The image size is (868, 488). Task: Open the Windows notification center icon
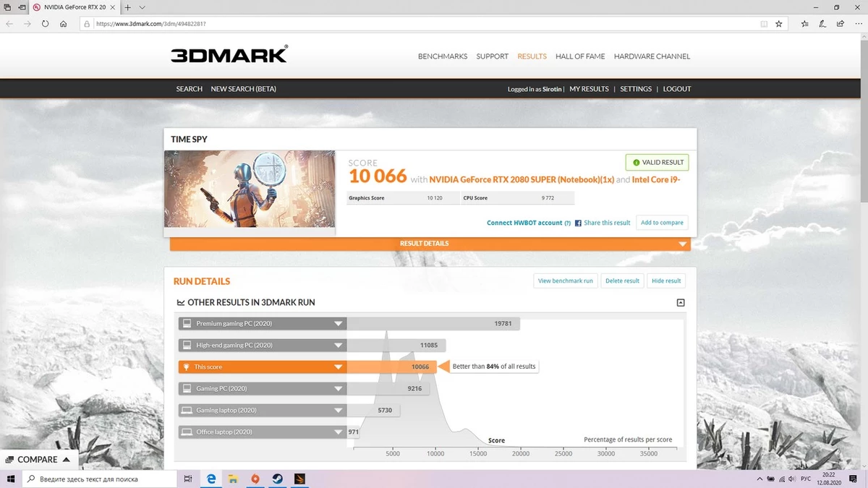click(854, 479)
